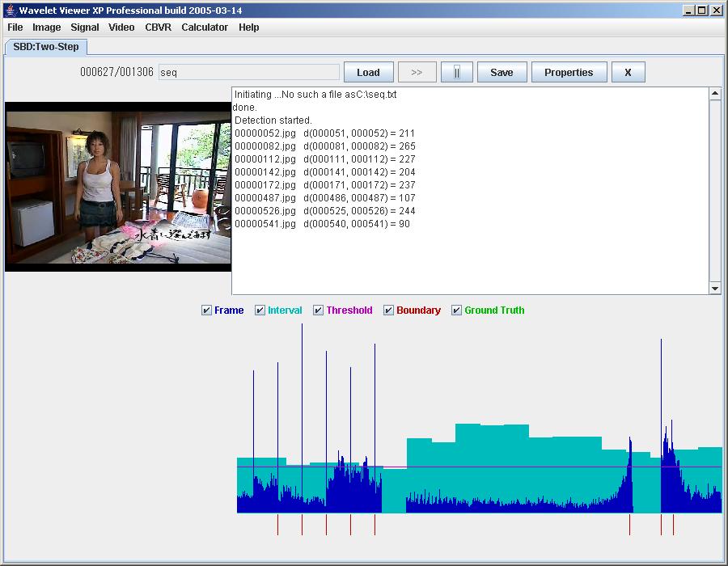Image resolution: width=728 pixels, height=566 pixels.
Task: Click the Java icon in the title bar
Action: (x=10, y=11)
